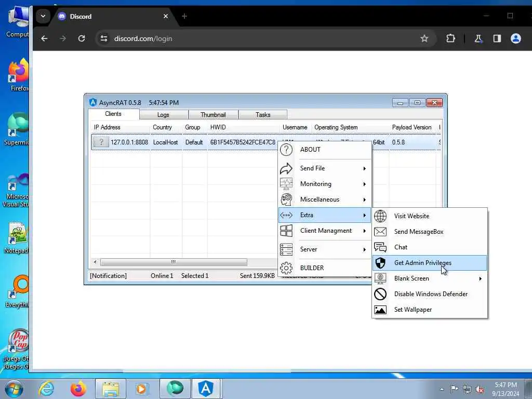The image size is (532, 399).
Task: Click the Miscellaneous head-gear icon
Action: point(286,199)
